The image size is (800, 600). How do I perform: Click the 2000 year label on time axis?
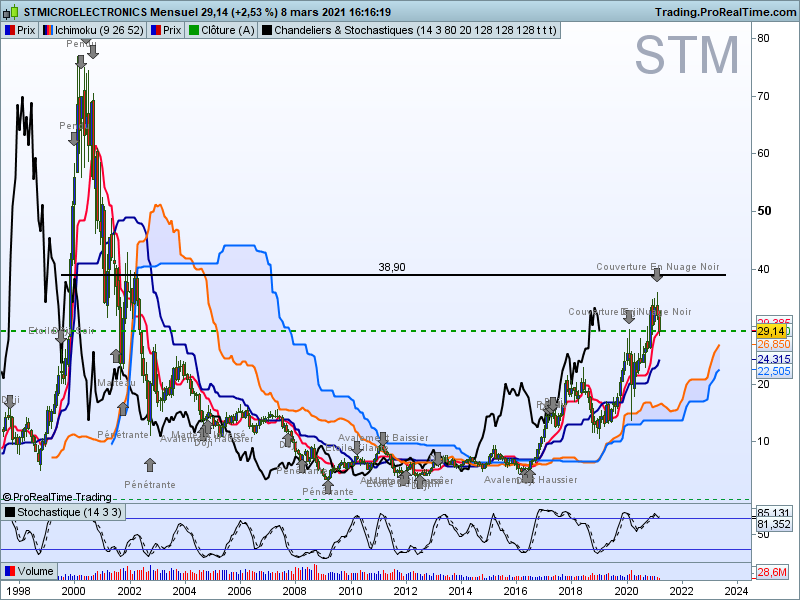74,591
